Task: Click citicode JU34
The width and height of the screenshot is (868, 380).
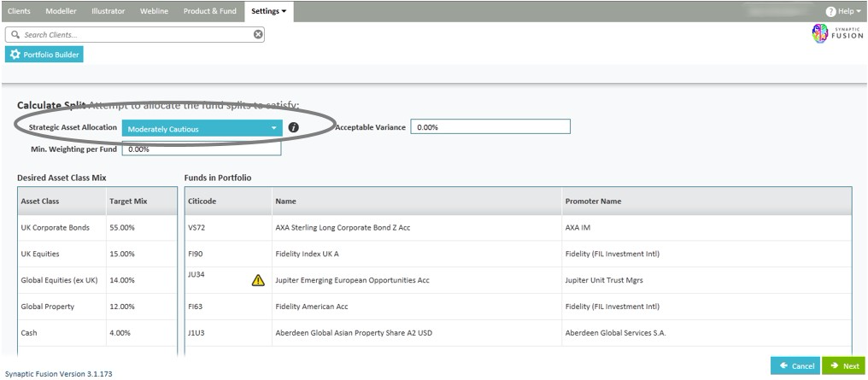Action: pos(196,274)
